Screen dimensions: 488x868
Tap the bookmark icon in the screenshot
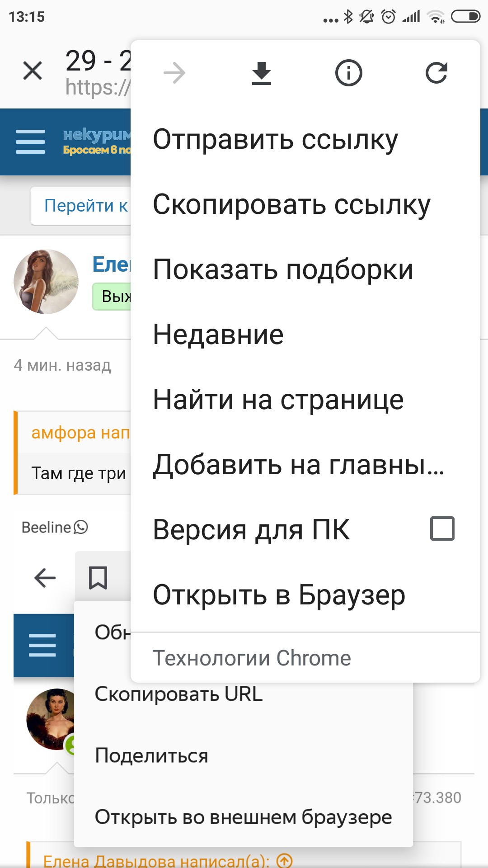[98, 578]
